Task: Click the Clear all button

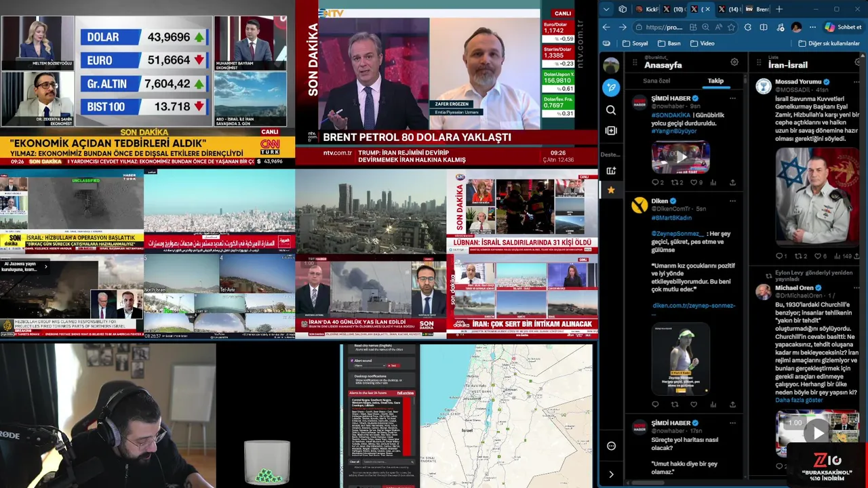Action: (355, 462)
